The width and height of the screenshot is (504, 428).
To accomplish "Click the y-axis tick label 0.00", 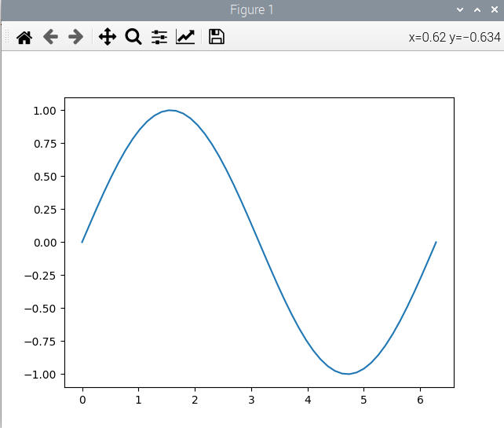I will tap(45, 243).
